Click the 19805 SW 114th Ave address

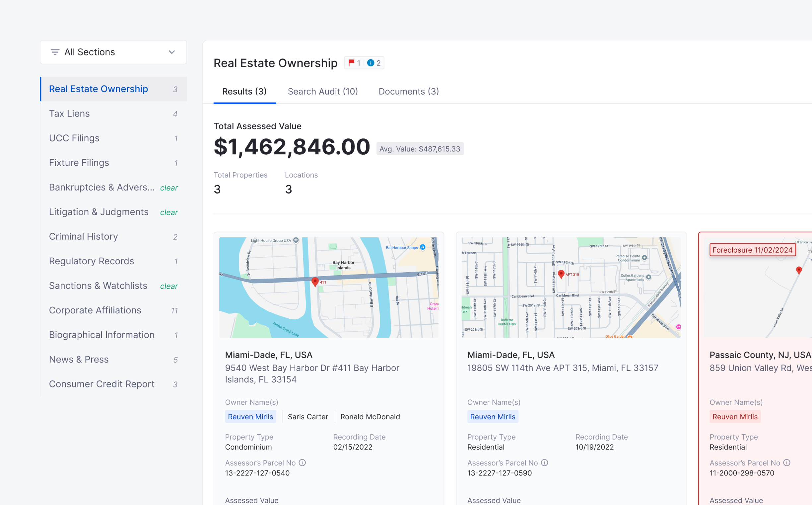click(x=563, y=368)
